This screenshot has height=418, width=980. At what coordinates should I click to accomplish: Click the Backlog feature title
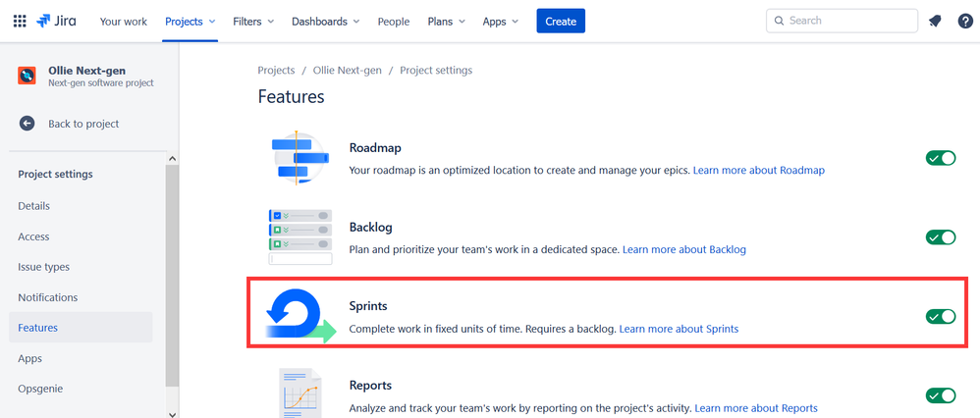(370, 228)
